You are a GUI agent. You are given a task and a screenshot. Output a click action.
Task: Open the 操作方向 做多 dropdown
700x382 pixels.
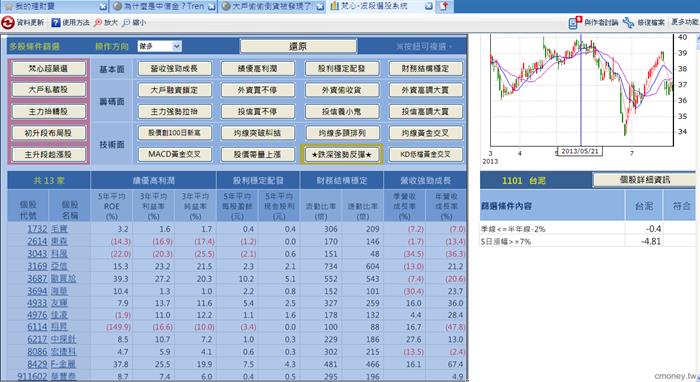[x=159, y=46]
